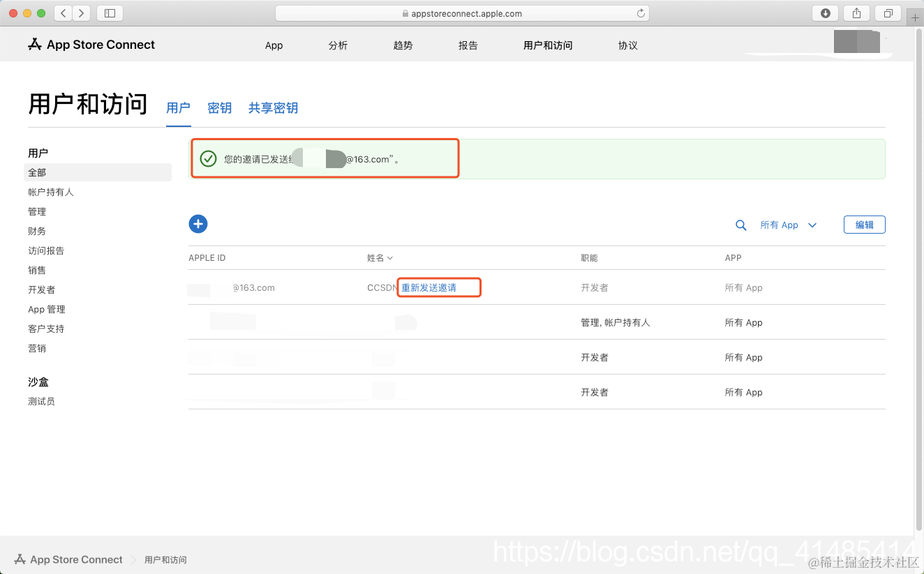Click the account avatar in header
924x574 pixels.
[x=856, y=42]
